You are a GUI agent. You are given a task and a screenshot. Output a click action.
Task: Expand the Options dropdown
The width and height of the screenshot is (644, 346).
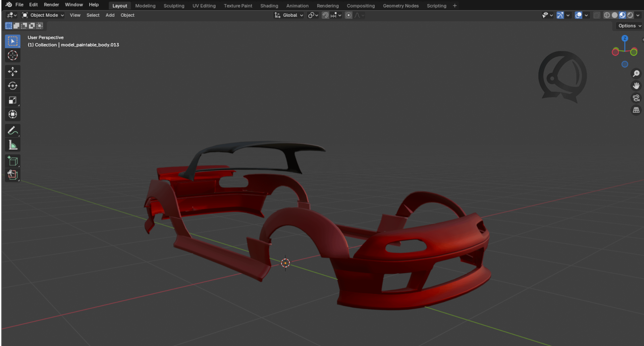(x=629, y=26)
